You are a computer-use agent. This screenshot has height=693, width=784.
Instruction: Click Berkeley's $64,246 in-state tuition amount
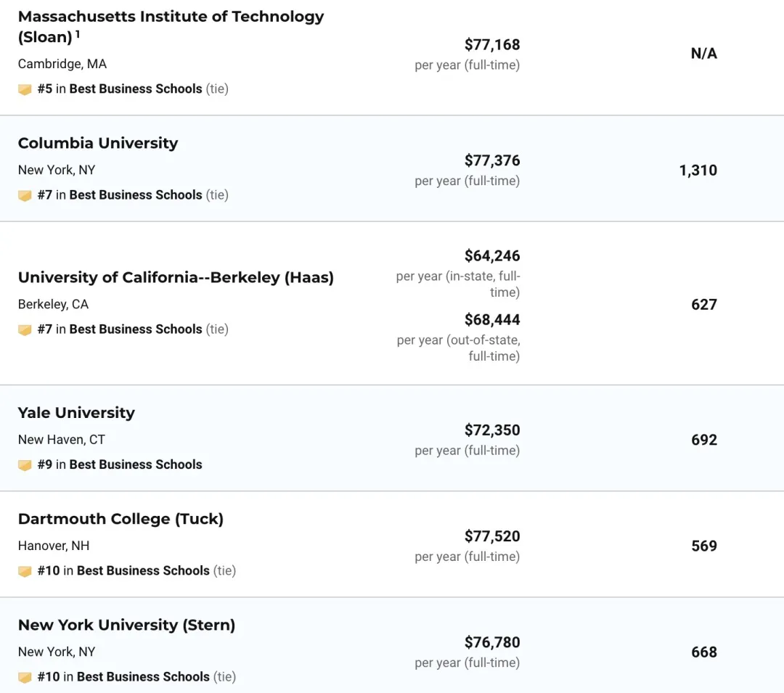(492, 255)
